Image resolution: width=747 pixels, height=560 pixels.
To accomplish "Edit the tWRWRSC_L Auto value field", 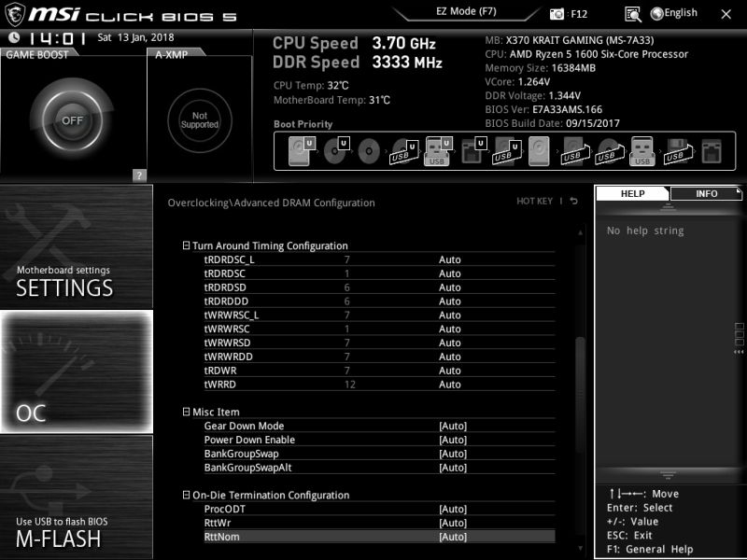I will coord(449,315).
